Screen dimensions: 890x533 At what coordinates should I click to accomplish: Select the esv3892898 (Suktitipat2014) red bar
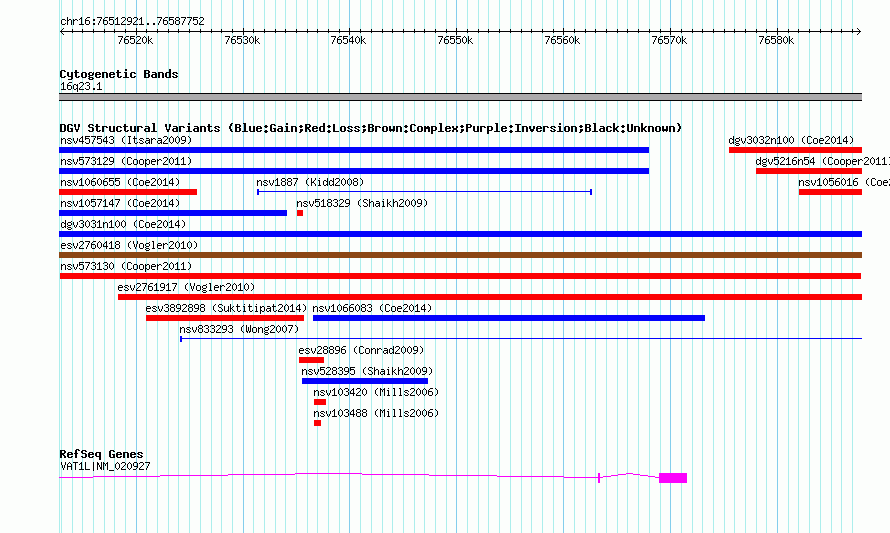click(225, 318)
